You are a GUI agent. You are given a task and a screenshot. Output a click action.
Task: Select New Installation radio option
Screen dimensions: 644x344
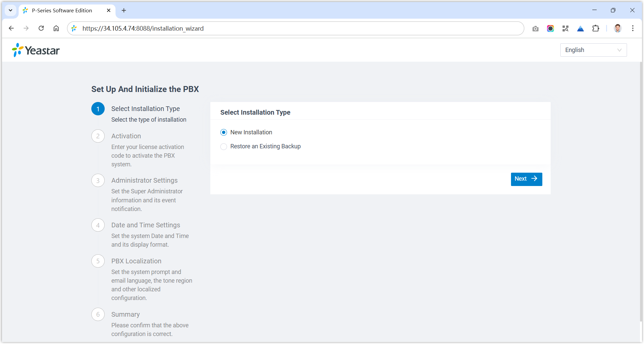[x=224, y=133]
